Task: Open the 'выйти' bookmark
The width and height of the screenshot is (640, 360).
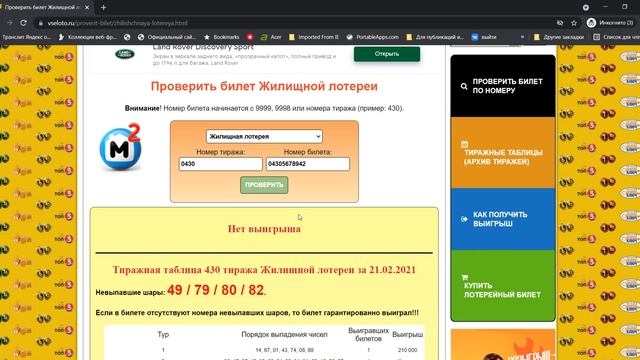Action: point(484,37)
